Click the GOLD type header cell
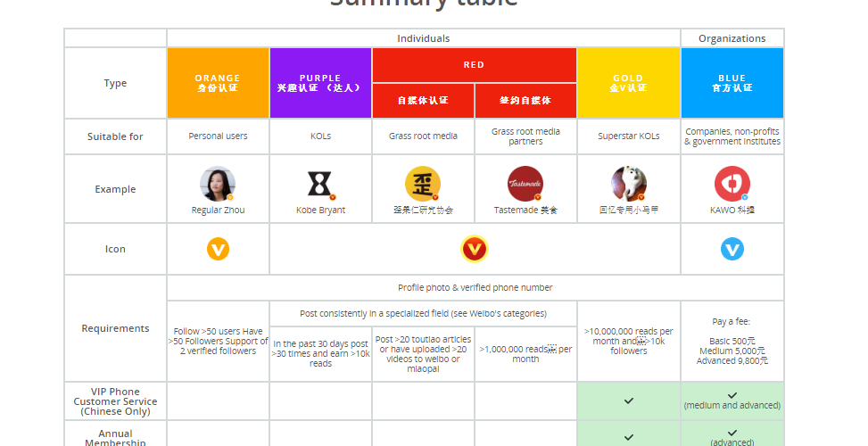 (x=629, y=83)
